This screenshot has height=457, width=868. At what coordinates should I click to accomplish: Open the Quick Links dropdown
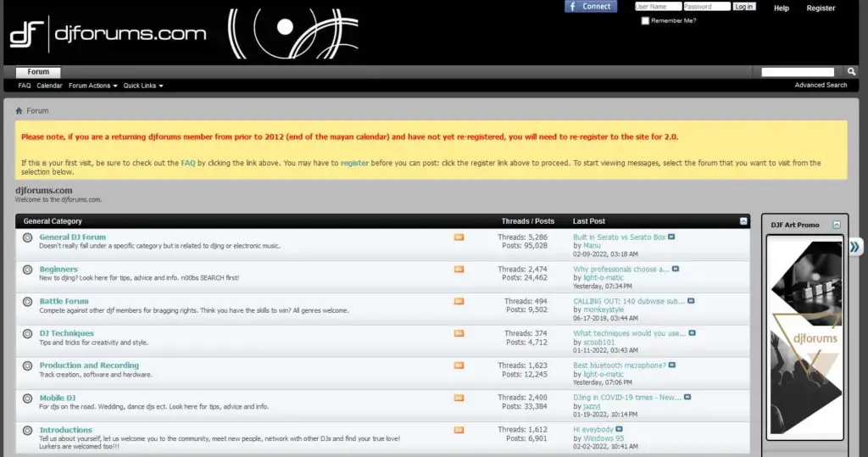pos(143,86)
